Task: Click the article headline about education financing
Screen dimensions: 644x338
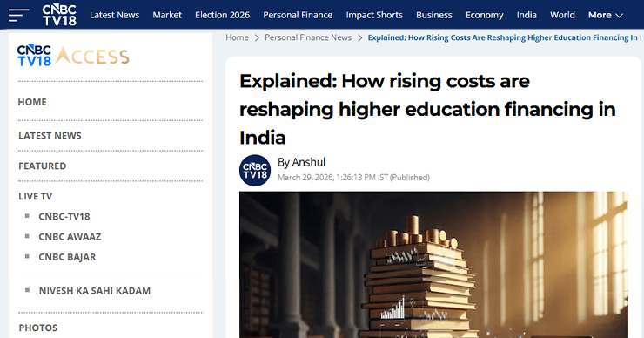Action: click(427, 109)
